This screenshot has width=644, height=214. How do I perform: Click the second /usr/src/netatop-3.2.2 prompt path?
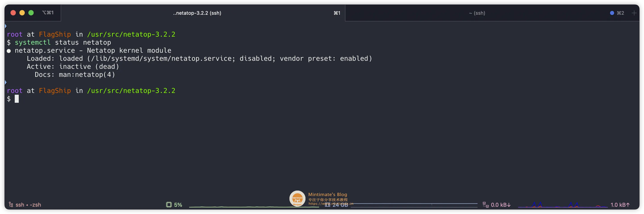(131, 91)
